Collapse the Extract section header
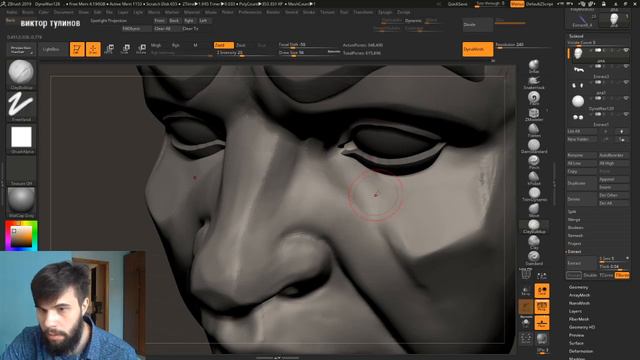This screenshot has height=360, width=640. pos(574,252)
